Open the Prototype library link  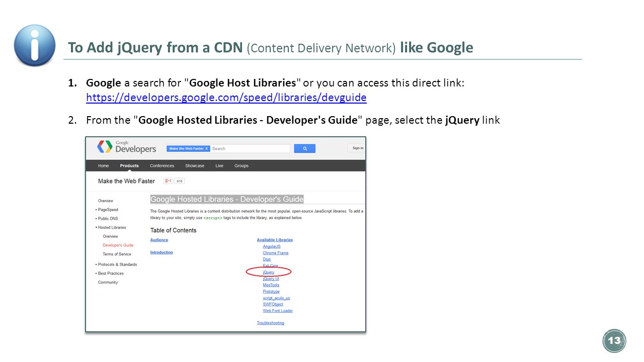[271, 292]
